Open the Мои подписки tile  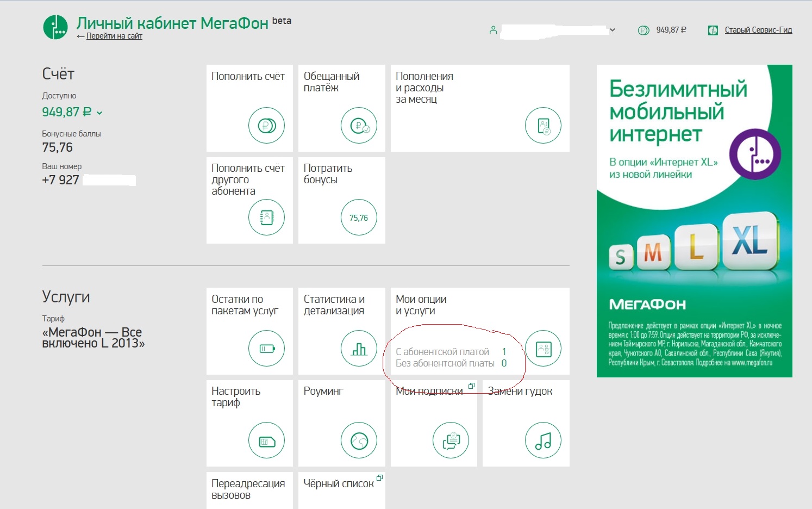pyautogui.click(x=434, y=423)
